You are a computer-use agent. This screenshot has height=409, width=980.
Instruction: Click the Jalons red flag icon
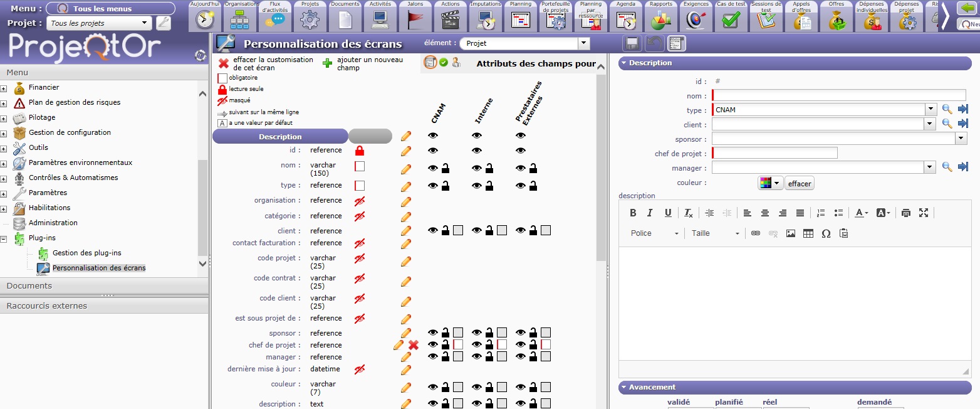pos(415,20)
